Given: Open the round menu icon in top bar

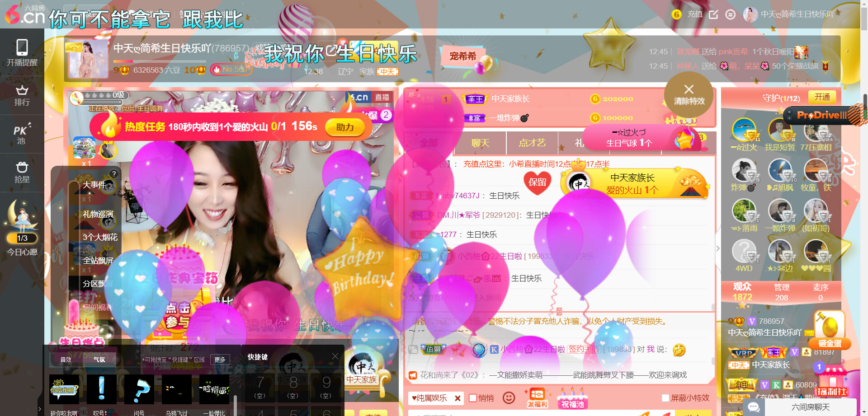Looking at the screenshot, I should 730,14.
